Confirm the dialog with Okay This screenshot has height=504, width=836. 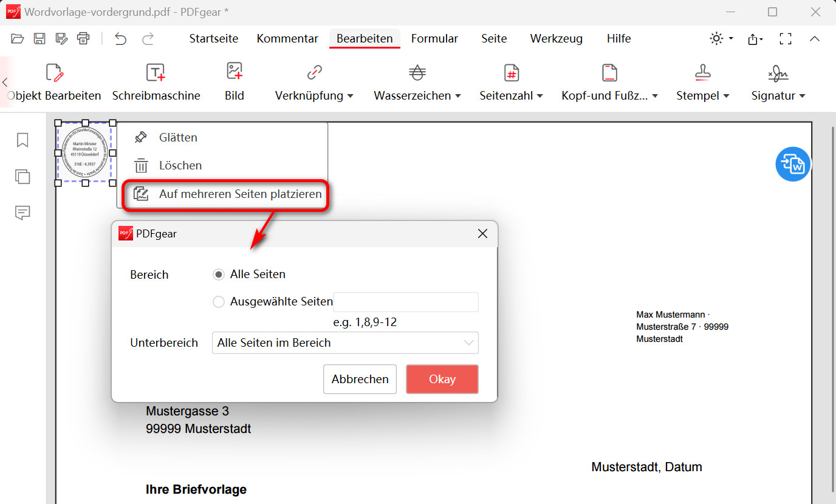[x=442, y=379]
